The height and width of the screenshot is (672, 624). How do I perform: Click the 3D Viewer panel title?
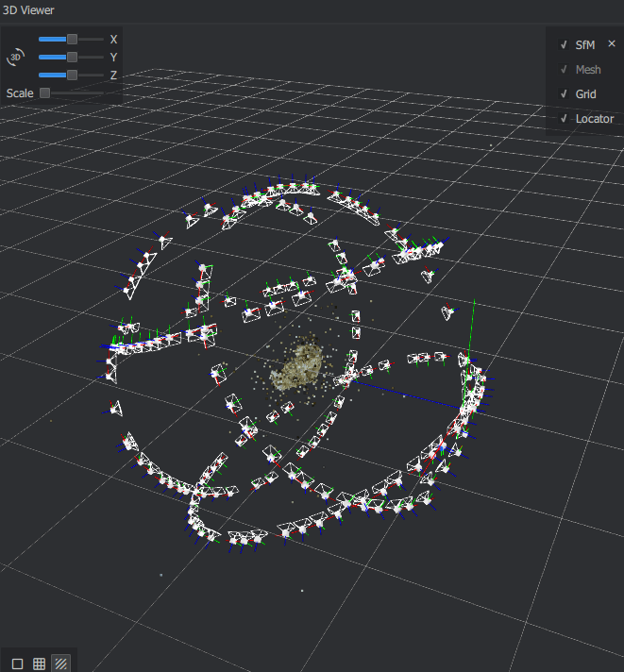(28, 10)
